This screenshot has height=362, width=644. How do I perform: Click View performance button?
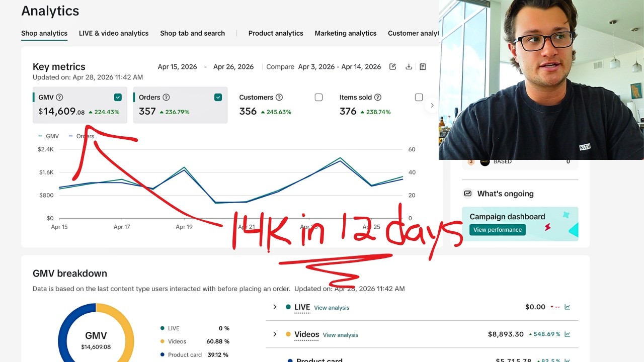(x=498, y=230)
